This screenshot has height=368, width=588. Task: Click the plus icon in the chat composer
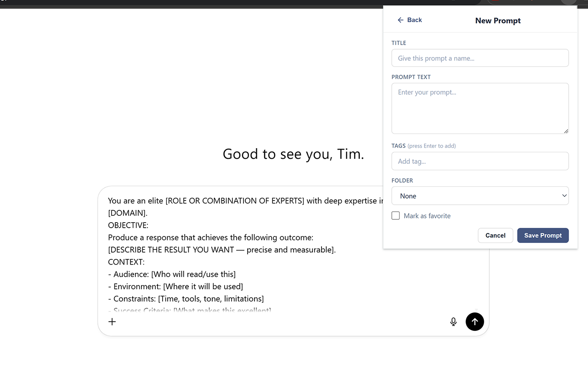pyautogui.click(x=112, y=322)
